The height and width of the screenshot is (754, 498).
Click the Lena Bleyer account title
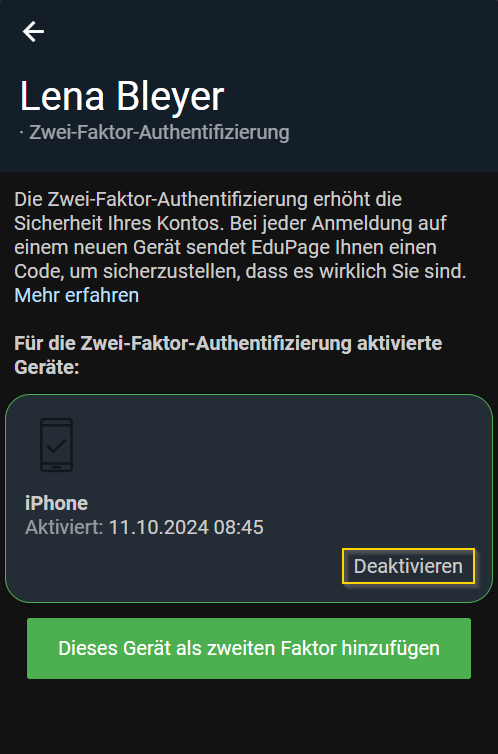tap(122, 97)
